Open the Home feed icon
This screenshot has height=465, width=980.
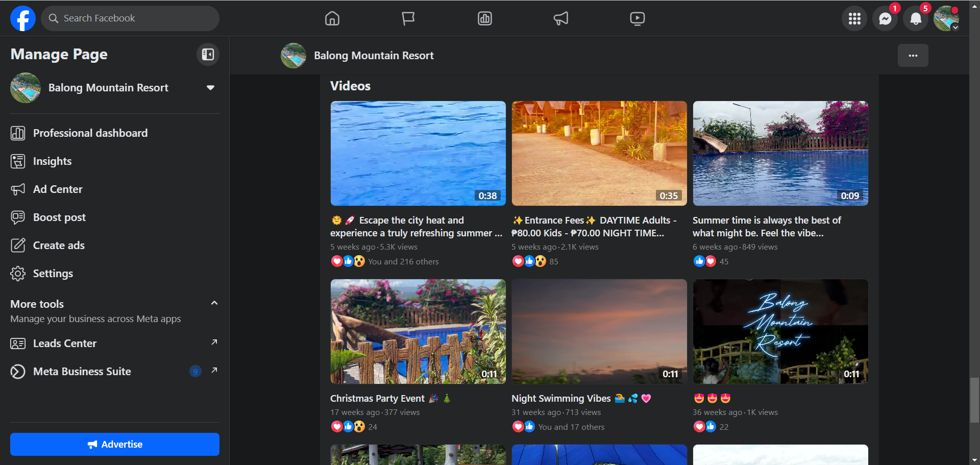[332, 18]
